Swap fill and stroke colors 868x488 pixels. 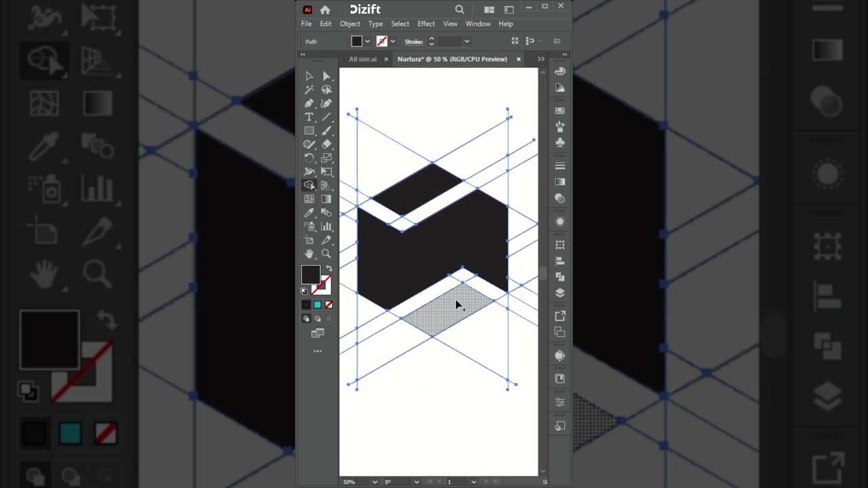coord(329,268)
